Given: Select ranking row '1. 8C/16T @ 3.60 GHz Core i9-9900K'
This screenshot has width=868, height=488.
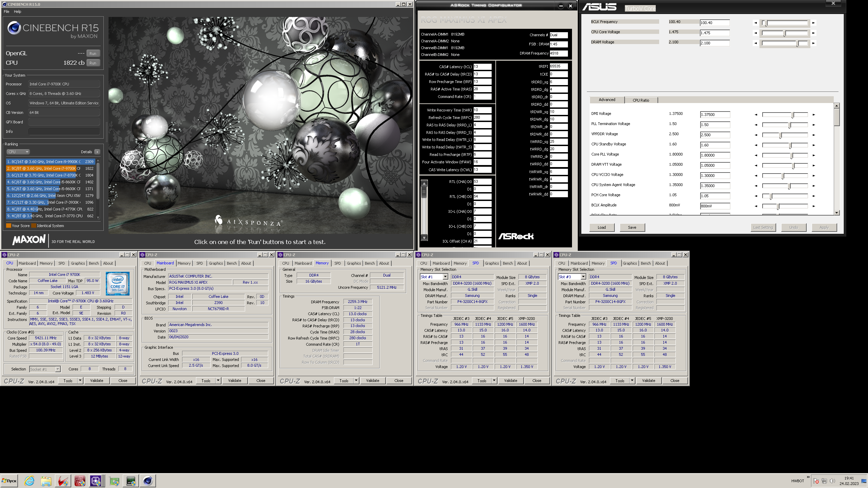Looking at the screenshot, I should click(50, 162).
